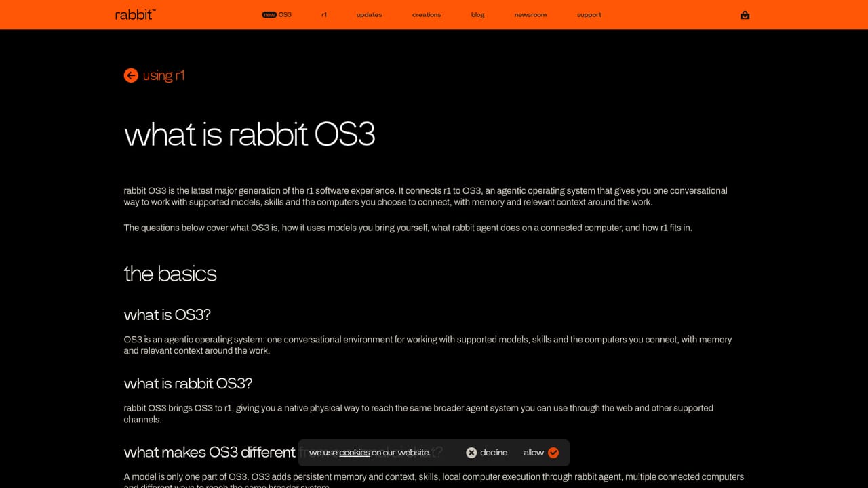Click the 'what is rabbit OS3' page title
This screenshot has height=488, width=868.
pyautogui.click(x=250, y=134)
